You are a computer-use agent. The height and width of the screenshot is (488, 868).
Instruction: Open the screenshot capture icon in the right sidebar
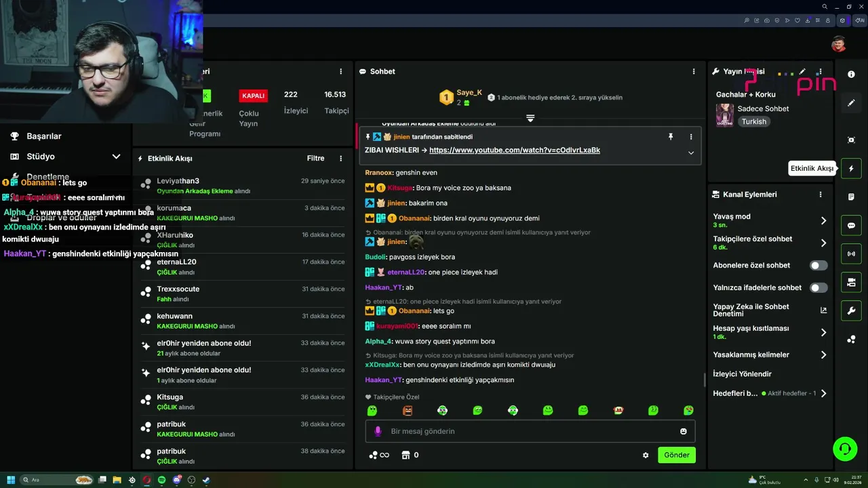pos(851,140)
